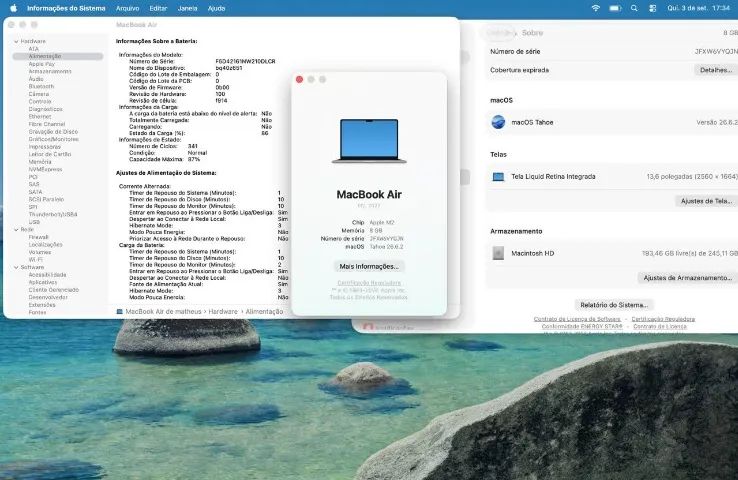The width and height of the screenshot is (738, 480).
Task: Open Contrato de Licença de Software link
Action: [x=577, y=319]
